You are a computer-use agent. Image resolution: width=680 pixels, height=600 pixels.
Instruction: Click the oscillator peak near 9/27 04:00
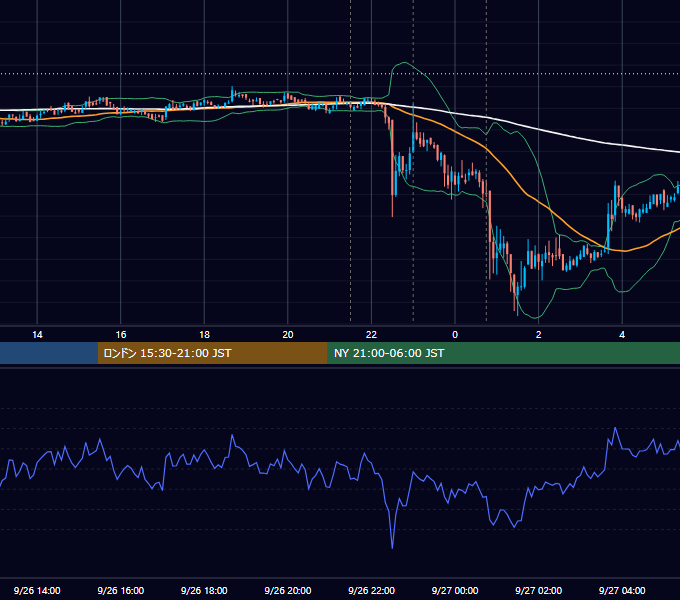click(615, 428)
